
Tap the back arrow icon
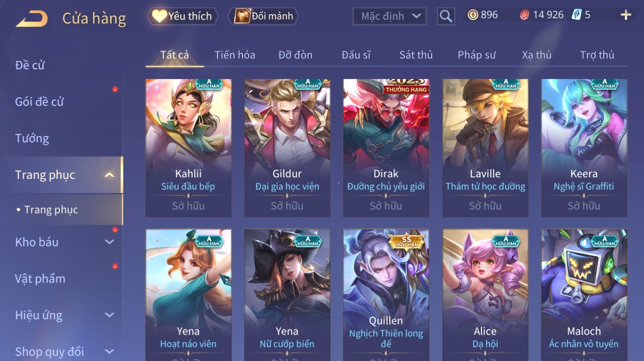(32, 19)
